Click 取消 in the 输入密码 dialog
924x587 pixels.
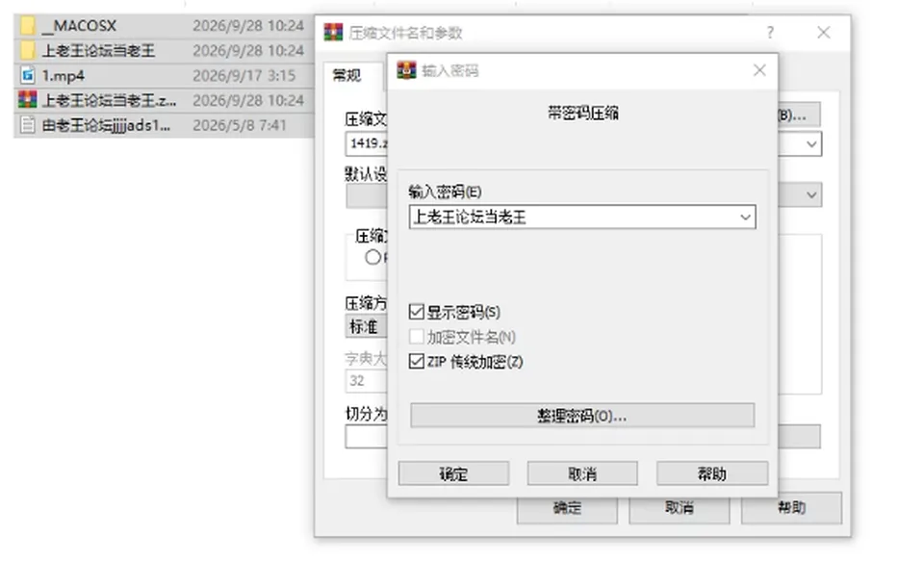pos(583,473)
